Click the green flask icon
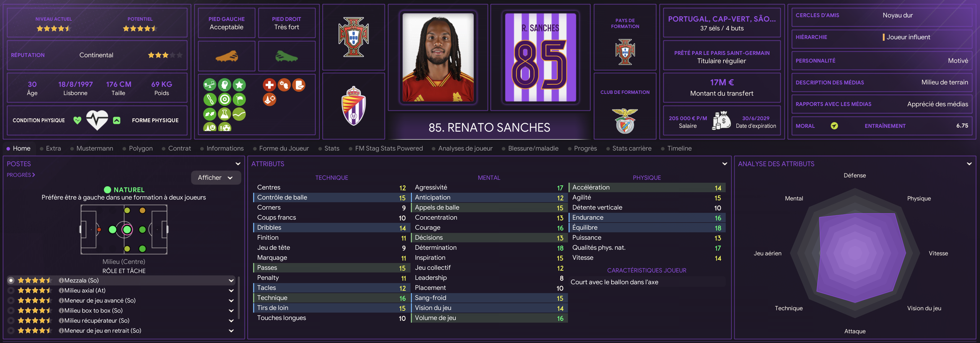Screen dimensions: 980x343 pos(224,114)
